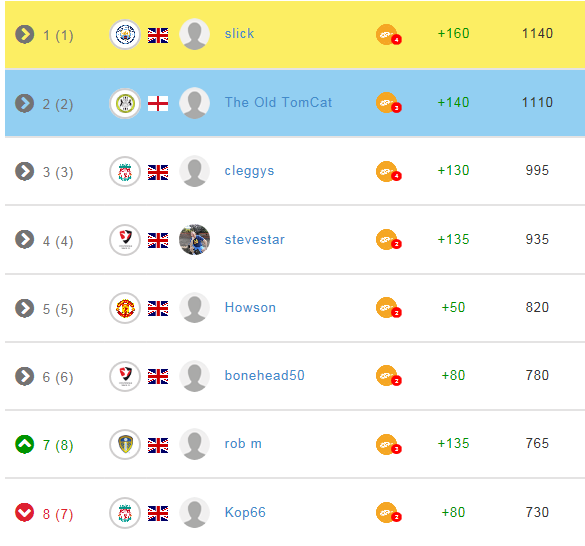The height and width of the screenshot is (546, 585).
Task: Click the red down-arrow beside Kop66
Action: tap(25, 512)
